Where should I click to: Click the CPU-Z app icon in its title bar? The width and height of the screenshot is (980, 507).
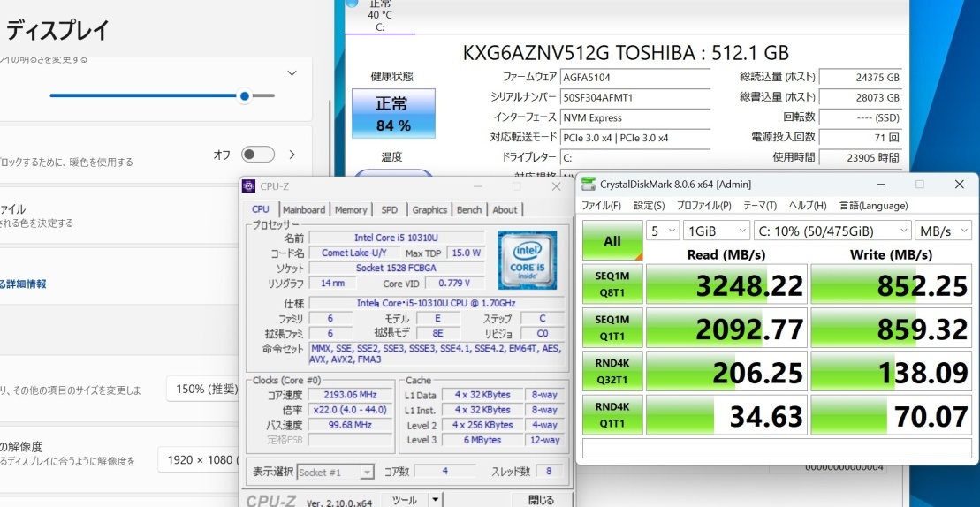pyautogui.click(x=248, y=186)
